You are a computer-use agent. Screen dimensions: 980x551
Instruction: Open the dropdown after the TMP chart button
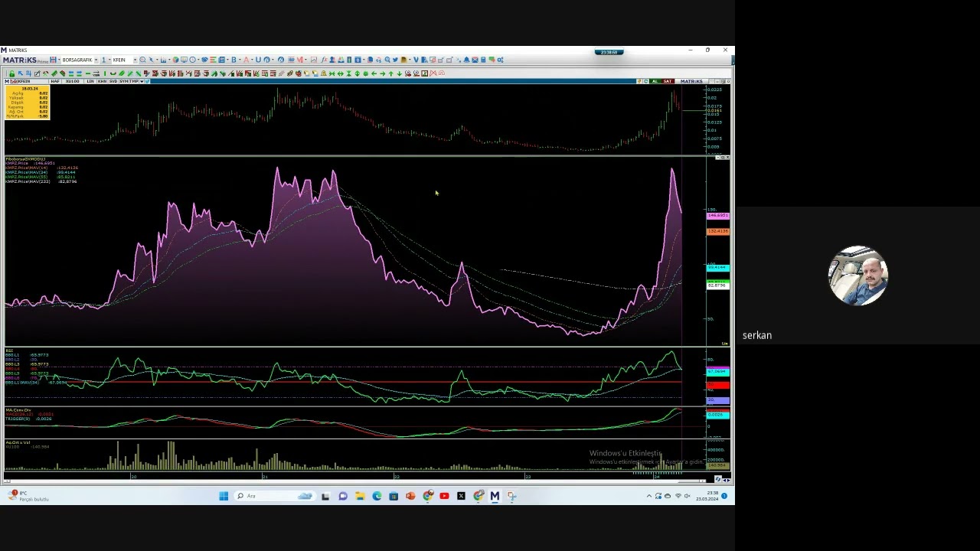coord(142,81)
